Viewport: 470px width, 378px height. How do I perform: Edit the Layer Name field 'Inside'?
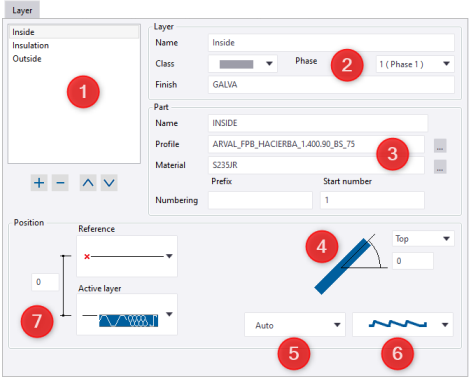[331, 43]
